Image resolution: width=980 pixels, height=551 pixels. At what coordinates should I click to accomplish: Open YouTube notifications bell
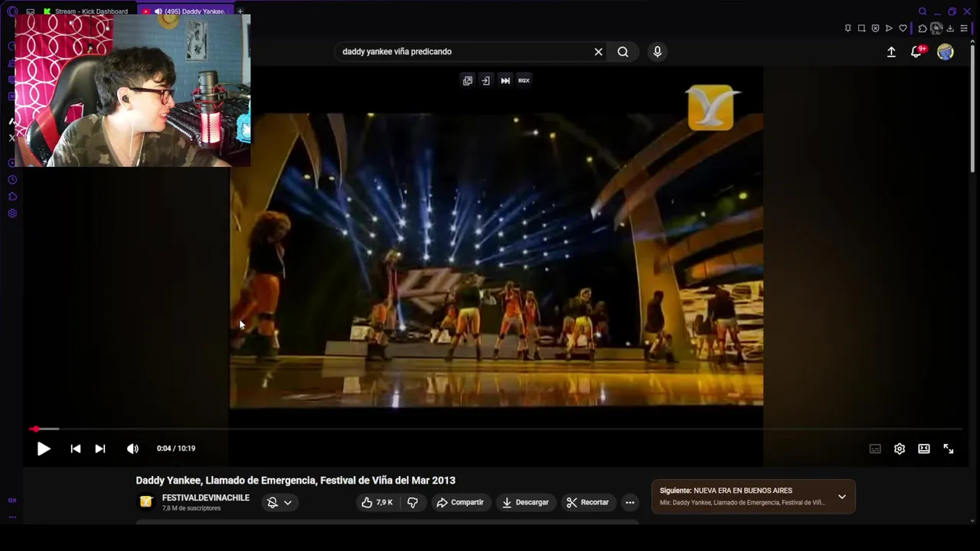click(916, 51)
